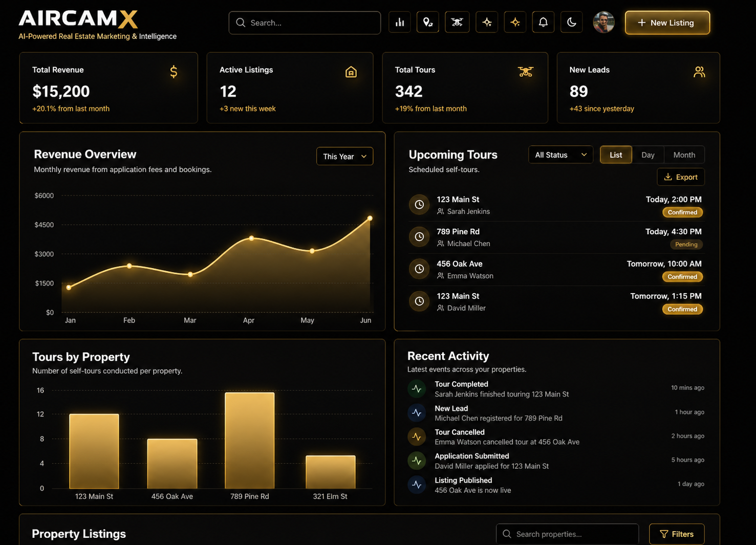The width and height of the screenshot is (756, 545).
Task: Click the 789 Pine Rd bar
Action: pos(250,441)
